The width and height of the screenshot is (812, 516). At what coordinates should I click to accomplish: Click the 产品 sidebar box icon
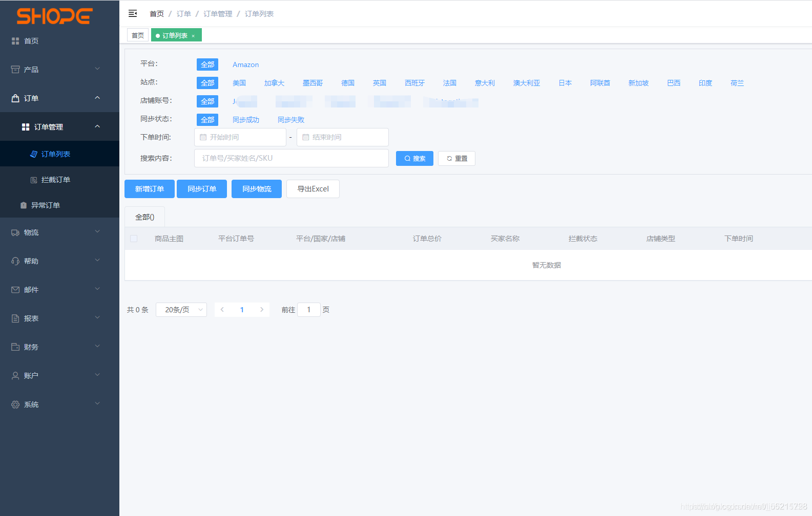pos(15,70)
